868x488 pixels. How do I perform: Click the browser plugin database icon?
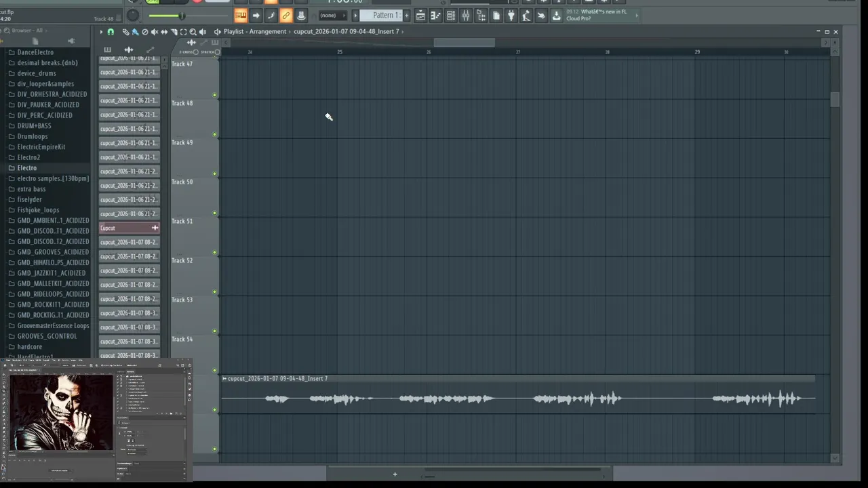(x=71, y=41)
